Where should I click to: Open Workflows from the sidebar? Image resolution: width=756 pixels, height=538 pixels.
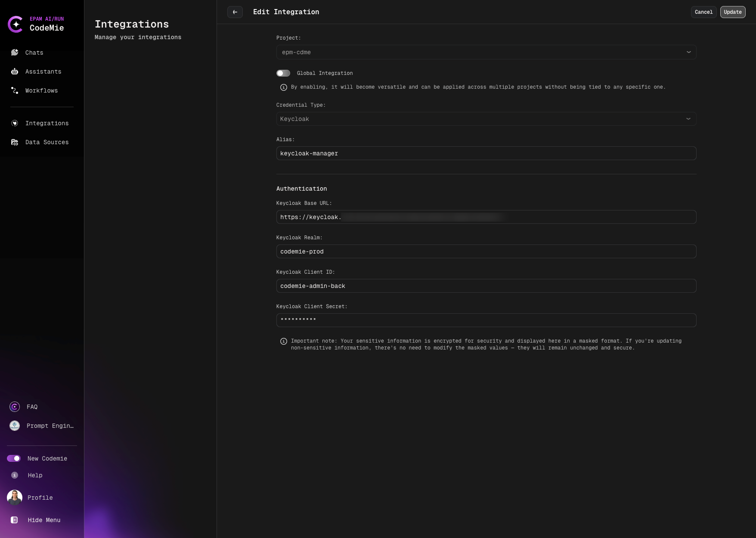click(x=41, y=90)
